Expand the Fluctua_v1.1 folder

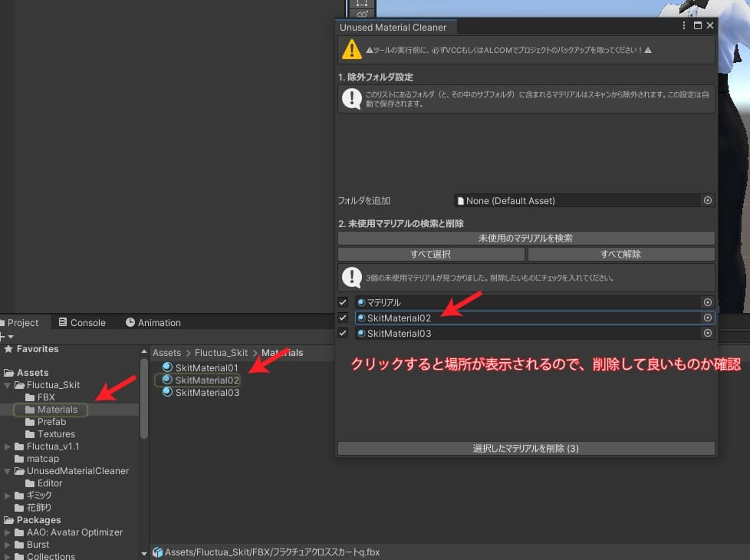pos(8,446)
